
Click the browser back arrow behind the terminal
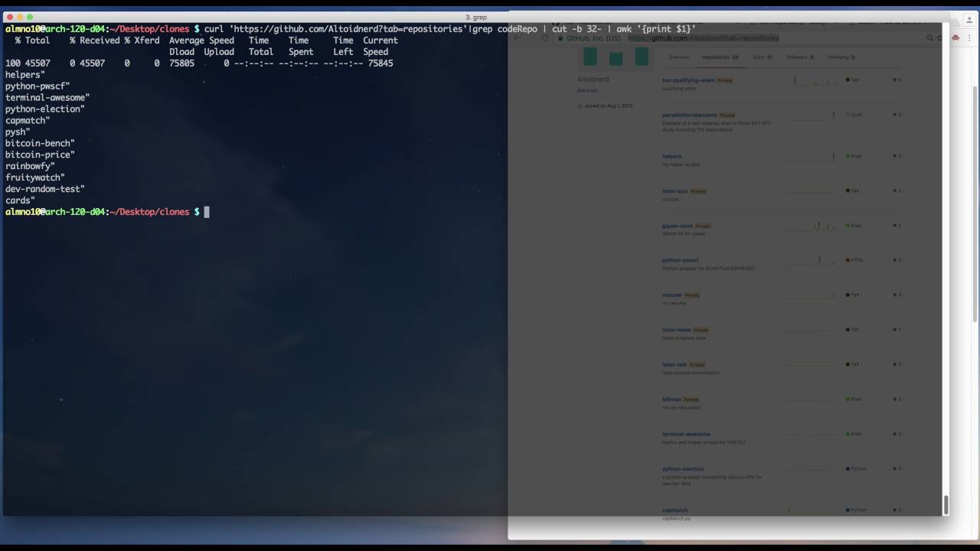[517, 37]
